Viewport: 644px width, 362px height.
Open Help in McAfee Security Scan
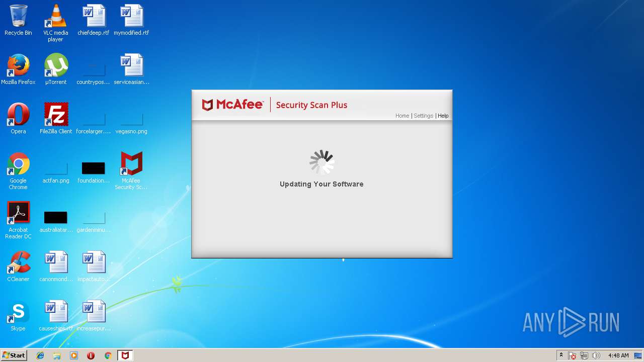coord(443,116)
